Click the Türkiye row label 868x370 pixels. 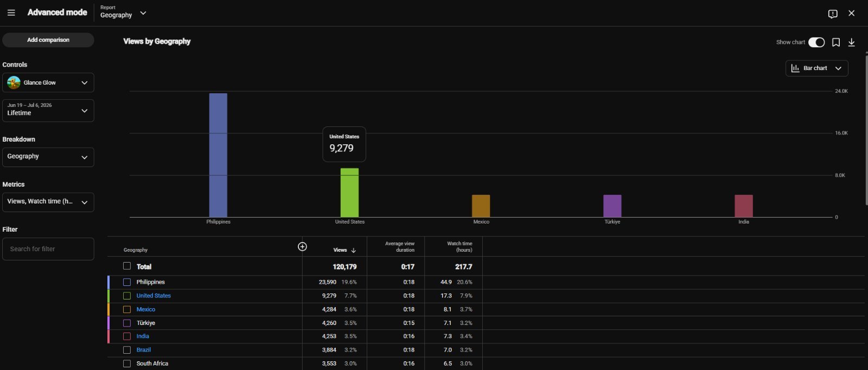click(x=146, y=323)
